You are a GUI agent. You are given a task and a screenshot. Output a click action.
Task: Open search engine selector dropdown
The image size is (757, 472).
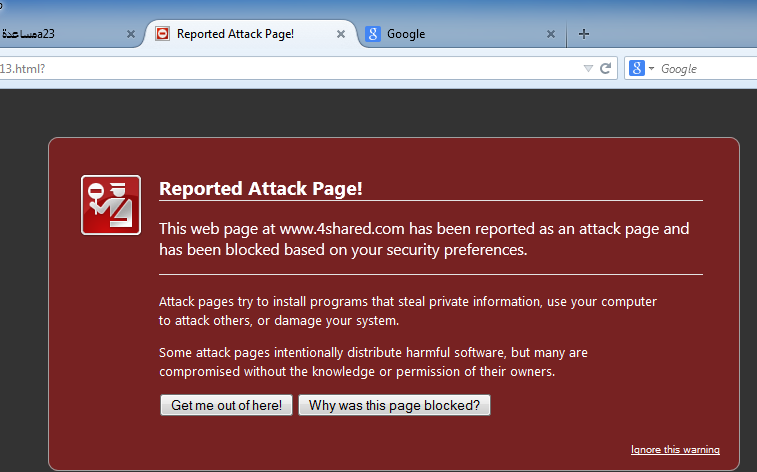point(641,68)
